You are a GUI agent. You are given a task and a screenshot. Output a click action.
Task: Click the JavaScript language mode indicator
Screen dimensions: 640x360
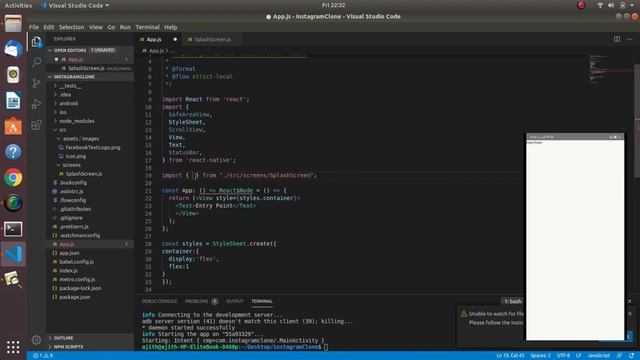click(x=598, y=356)
